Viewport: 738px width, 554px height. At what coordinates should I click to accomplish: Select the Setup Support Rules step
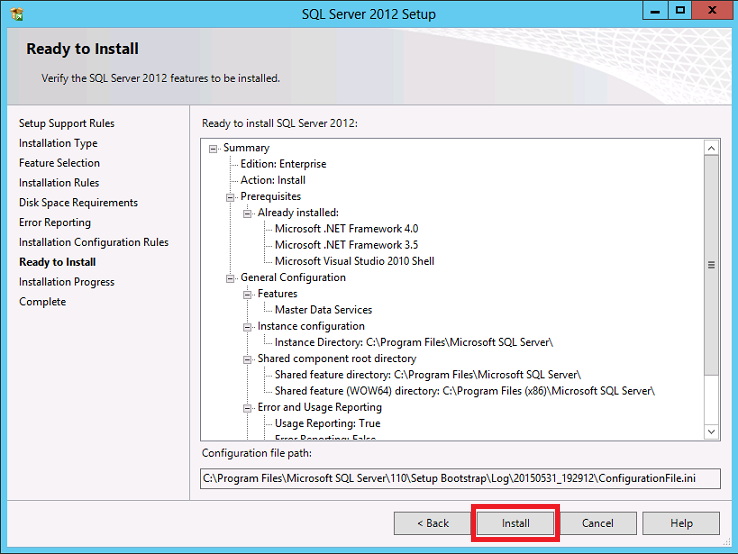67,123
